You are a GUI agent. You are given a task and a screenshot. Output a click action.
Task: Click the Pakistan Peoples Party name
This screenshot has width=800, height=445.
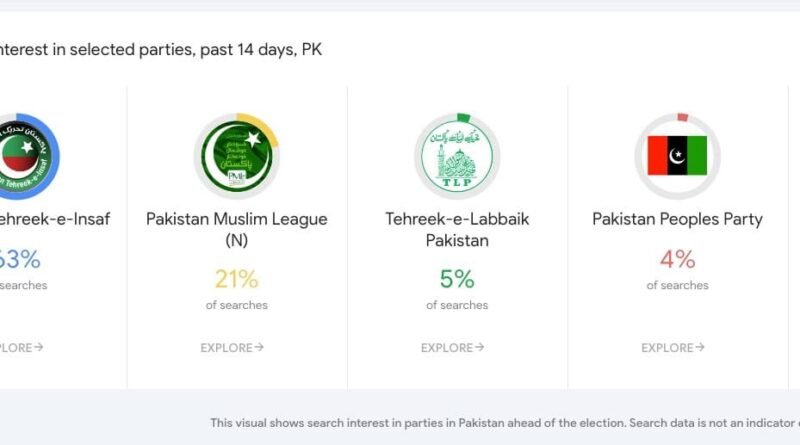pyautogui.click(x=677, y=219)
